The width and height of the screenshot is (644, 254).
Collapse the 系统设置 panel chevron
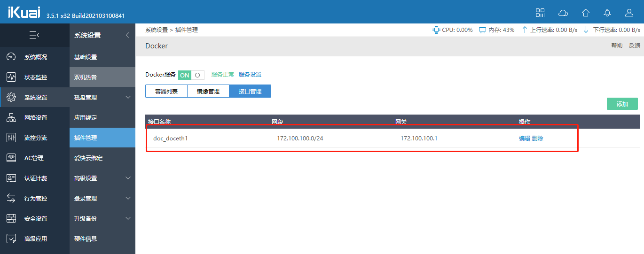point(127,36)
